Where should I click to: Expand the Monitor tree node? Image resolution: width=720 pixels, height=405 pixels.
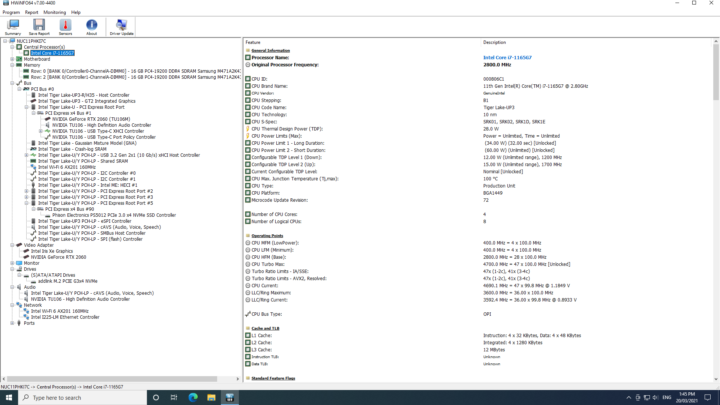[12, 263]
